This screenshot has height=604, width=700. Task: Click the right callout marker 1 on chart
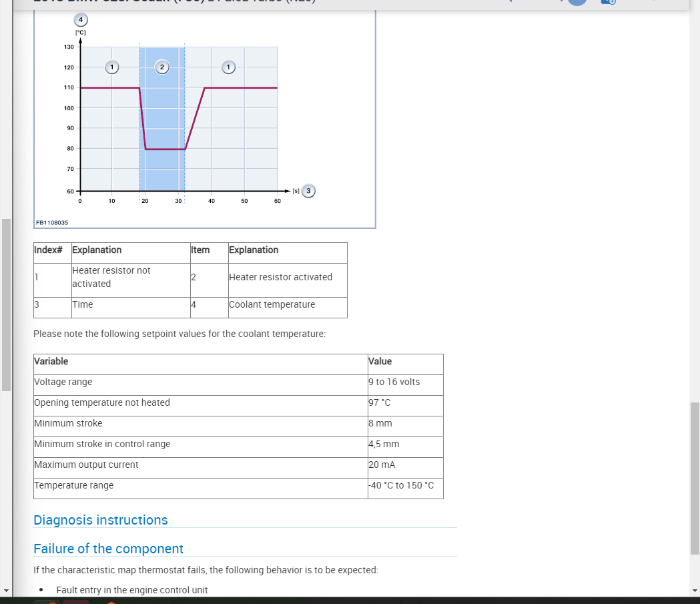(228, 67)
